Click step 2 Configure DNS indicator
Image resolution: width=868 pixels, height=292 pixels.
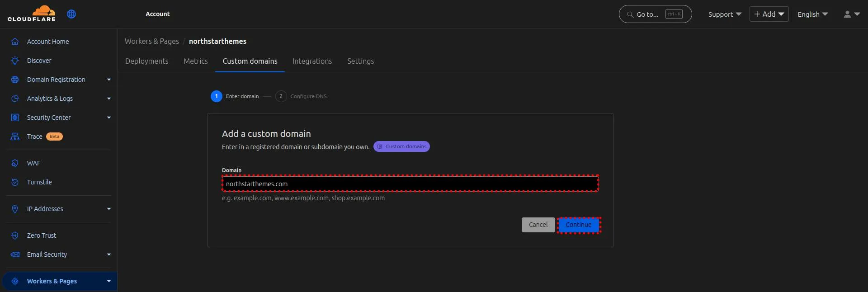[301, 96]
